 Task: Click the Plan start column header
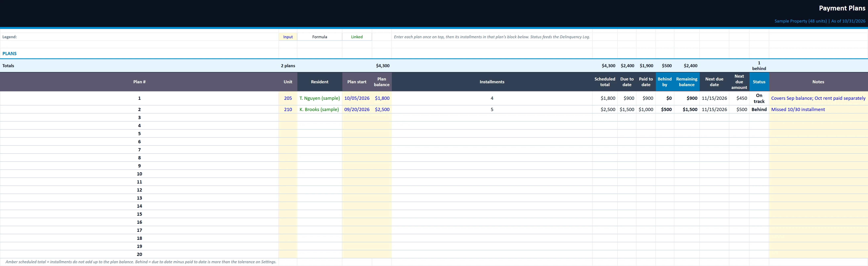[357, 82]
